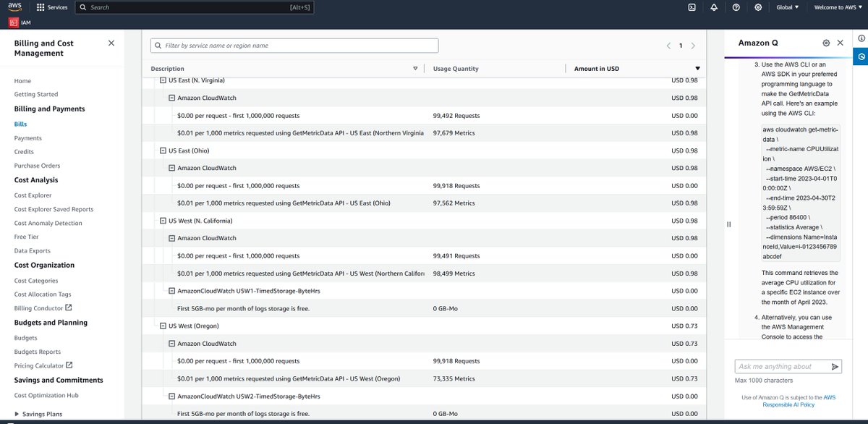This screenshot has height=424, width=868.
Task: Click the Amazon Q panel resize handle
Action: [728, 224]
